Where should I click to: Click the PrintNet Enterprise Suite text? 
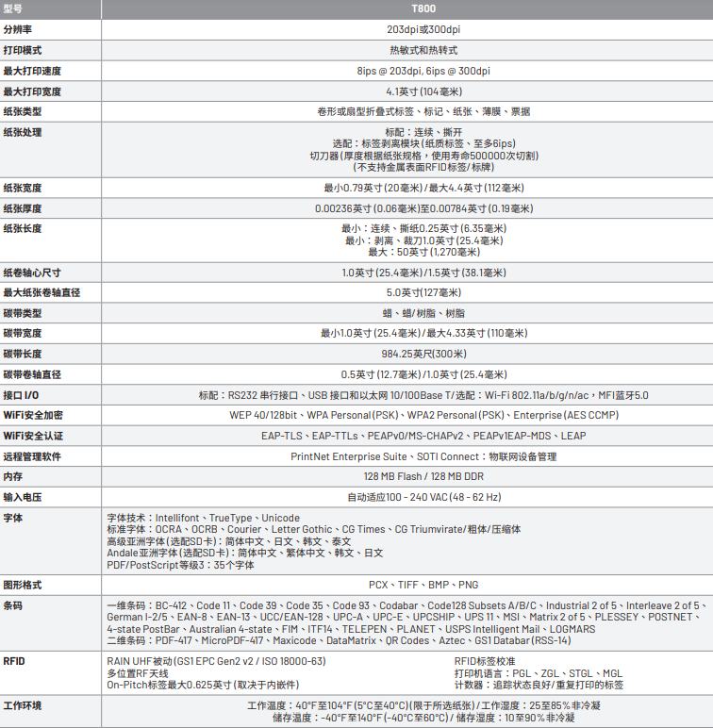[x=349, y=456]
